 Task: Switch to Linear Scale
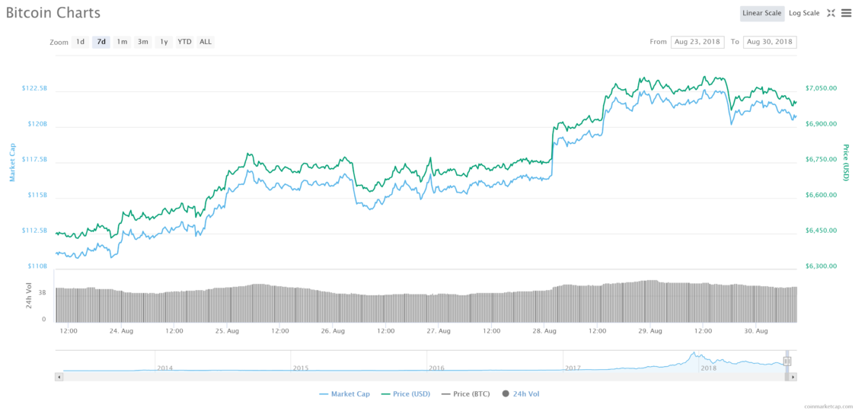point(761,13)
